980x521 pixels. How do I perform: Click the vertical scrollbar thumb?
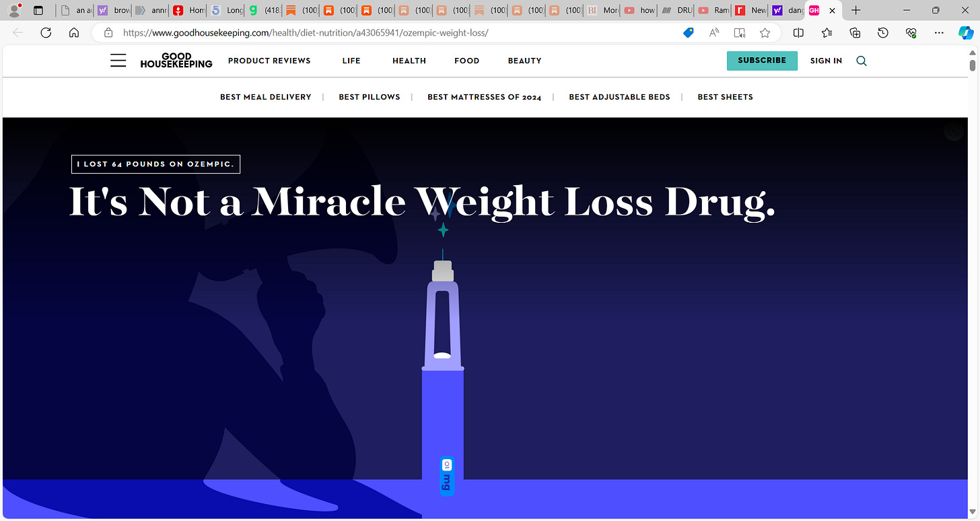click(973, 65)
